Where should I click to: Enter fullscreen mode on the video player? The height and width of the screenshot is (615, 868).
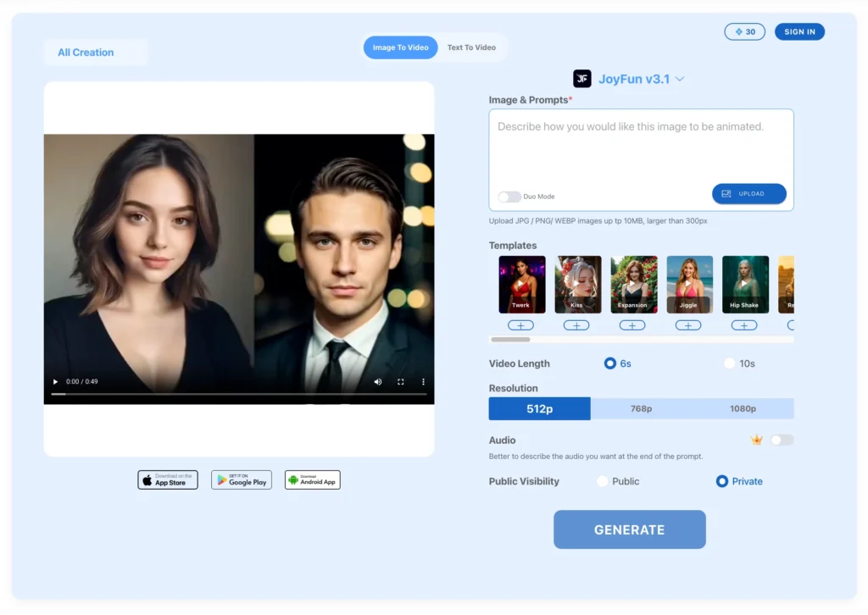click(x=400, y=381)
